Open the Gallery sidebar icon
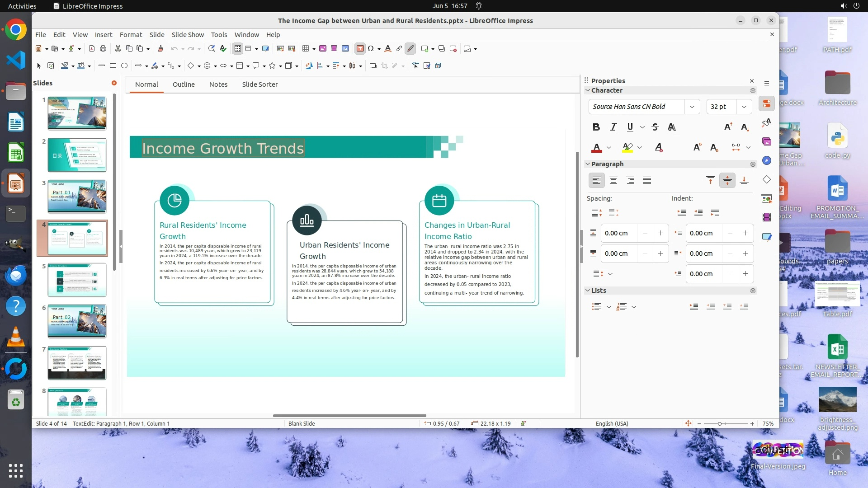Screen dimensions: 868x488 [767, 141]
